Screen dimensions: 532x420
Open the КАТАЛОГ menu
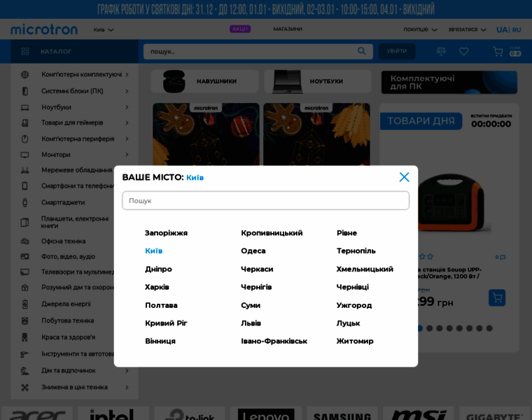click(74, 51)
